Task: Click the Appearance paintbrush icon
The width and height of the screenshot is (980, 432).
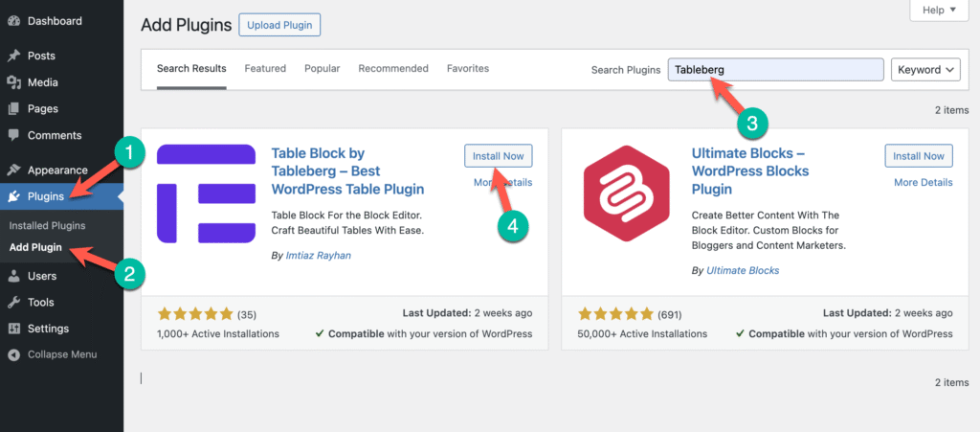Action: [x=13, y=171]
